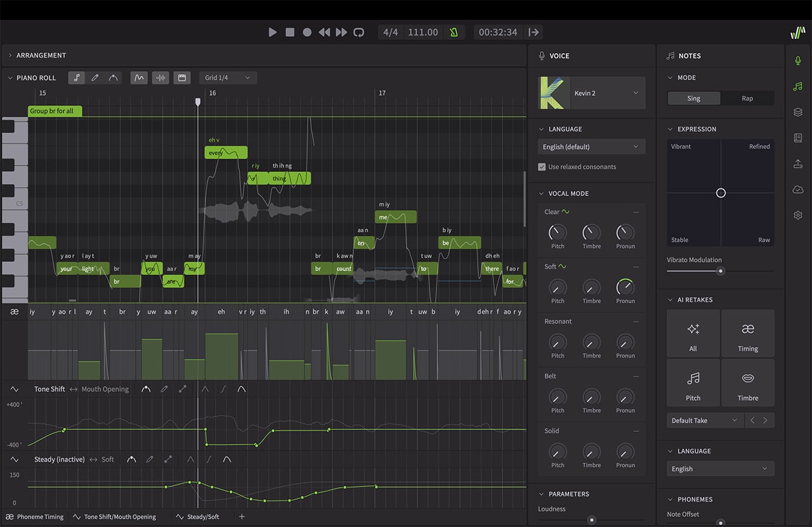
Task: Switch to Steady/Soft tab
Action: tap(197, 517)
